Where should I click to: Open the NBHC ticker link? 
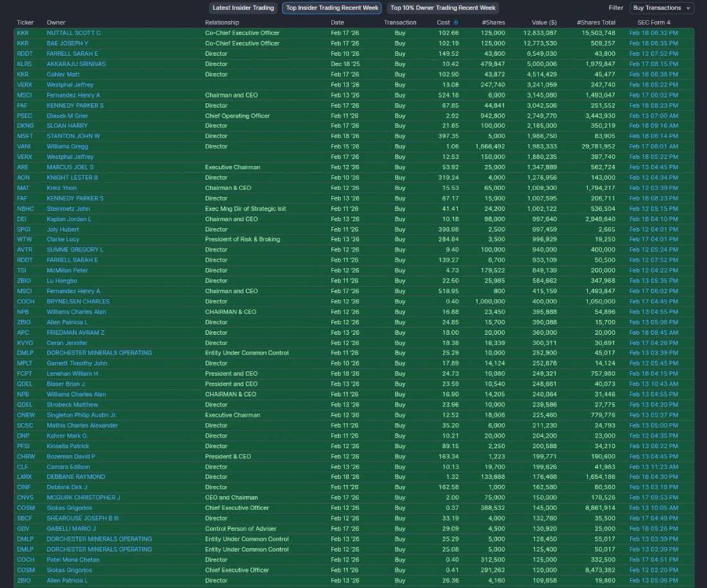point(25,209)
